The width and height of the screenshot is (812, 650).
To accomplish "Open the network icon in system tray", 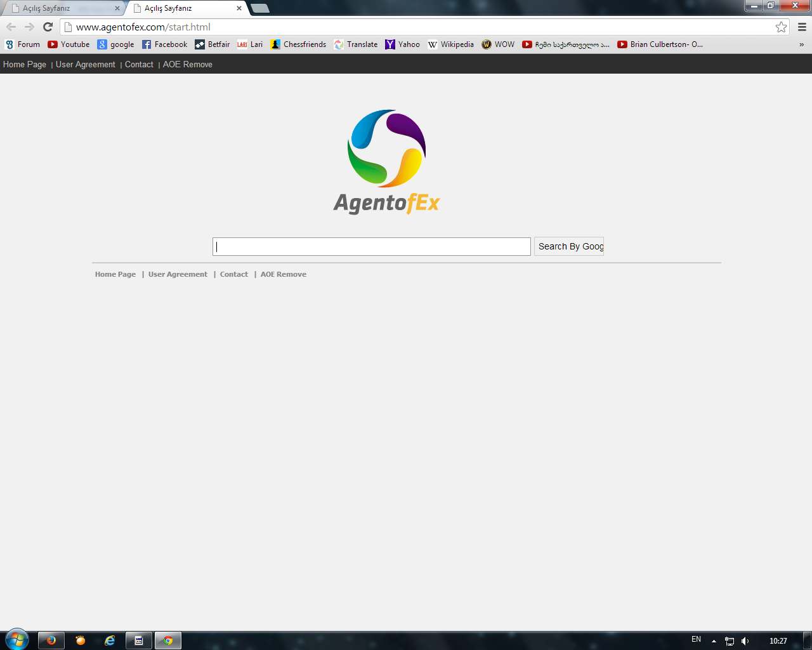I will (x=730, y=641).
